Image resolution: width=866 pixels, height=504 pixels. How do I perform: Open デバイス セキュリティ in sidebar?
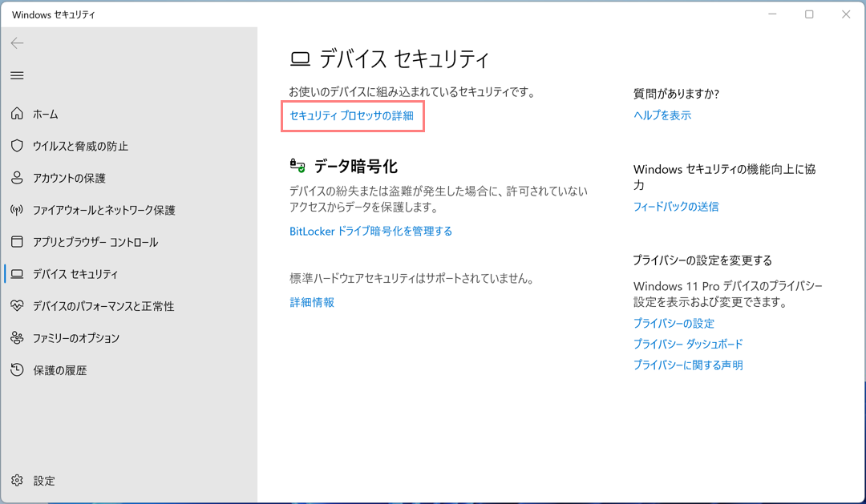(x=75, y=274)
